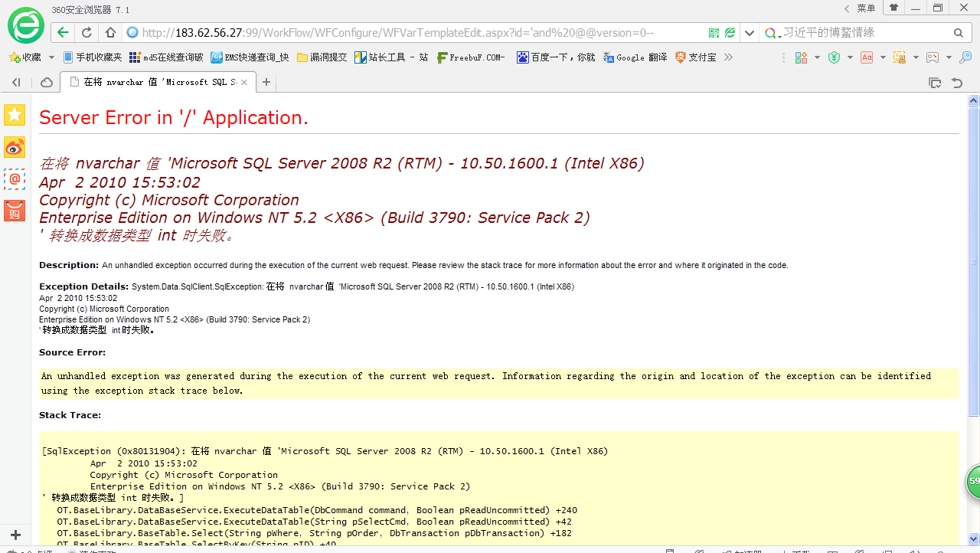Open FreebuF.COM bookmark
Image resolution: width=980 pixels, height=553 pixels.
tap(471, 57)
